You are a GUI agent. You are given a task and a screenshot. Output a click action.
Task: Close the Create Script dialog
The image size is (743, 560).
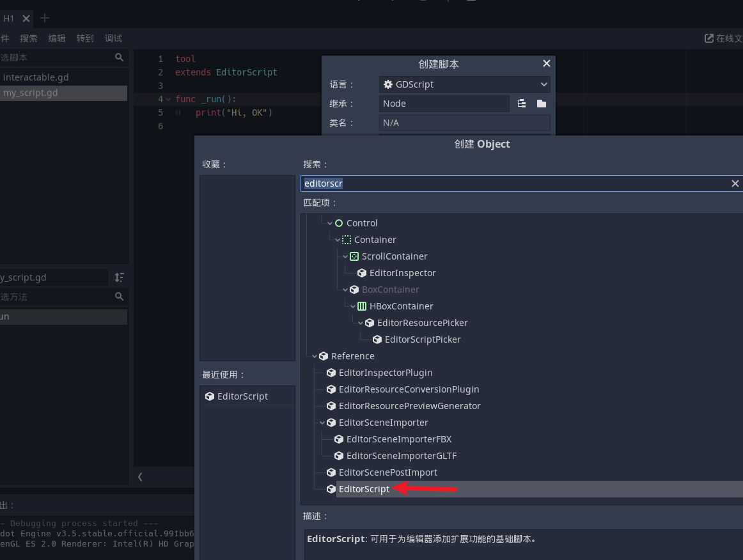click(546, 64)
